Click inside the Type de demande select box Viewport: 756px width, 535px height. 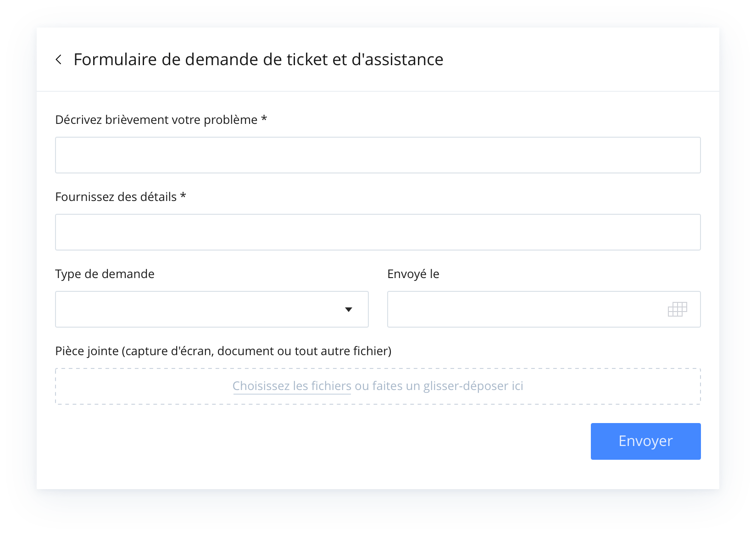point(212,309)
